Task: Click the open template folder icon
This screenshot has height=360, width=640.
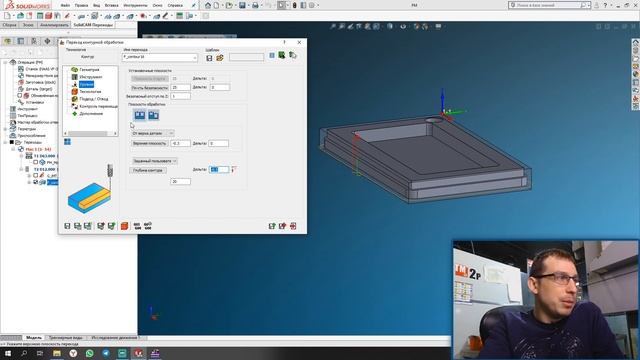Action: 220,58
